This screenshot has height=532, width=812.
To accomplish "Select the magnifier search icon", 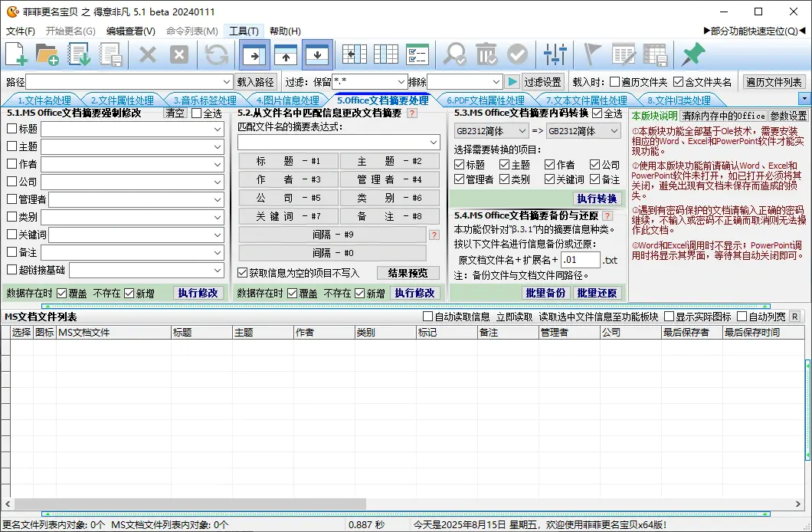I will pos(456,54).
